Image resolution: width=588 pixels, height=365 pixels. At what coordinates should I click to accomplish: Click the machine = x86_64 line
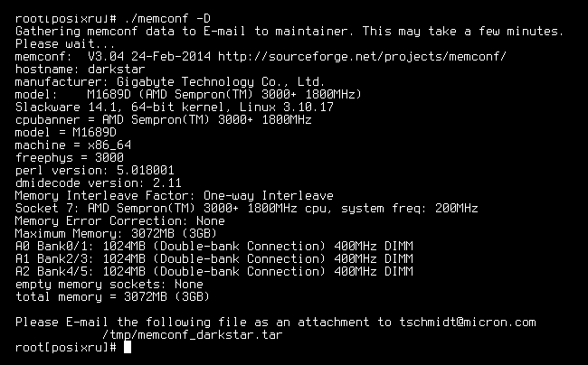[73, 145]
